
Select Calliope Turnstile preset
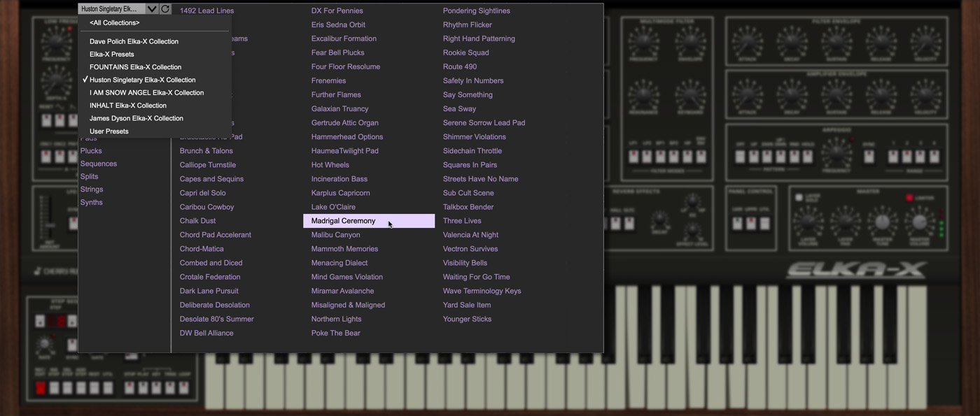[x=207, y=165]
